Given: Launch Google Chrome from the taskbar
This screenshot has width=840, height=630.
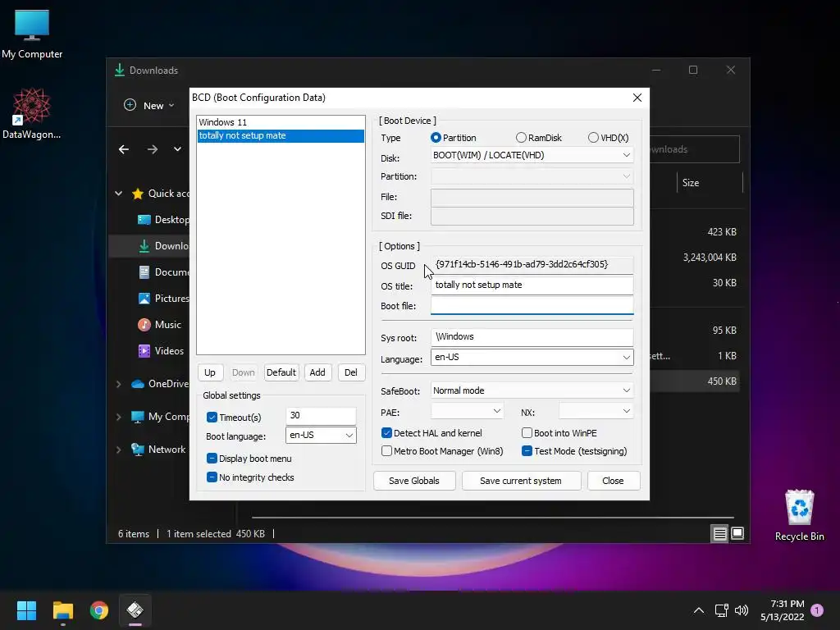Looking at the screenshot, I should click(99, 610).
